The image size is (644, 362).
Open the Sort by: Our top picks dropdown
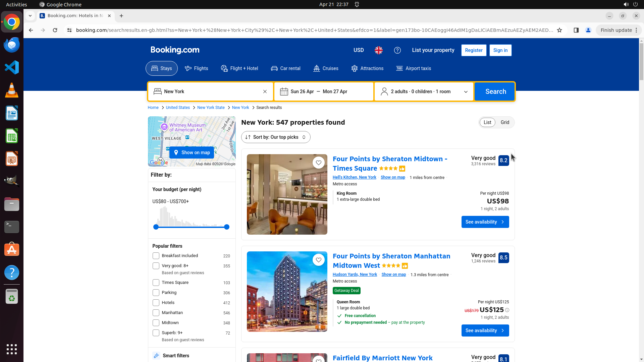click(x=276, y=137)
